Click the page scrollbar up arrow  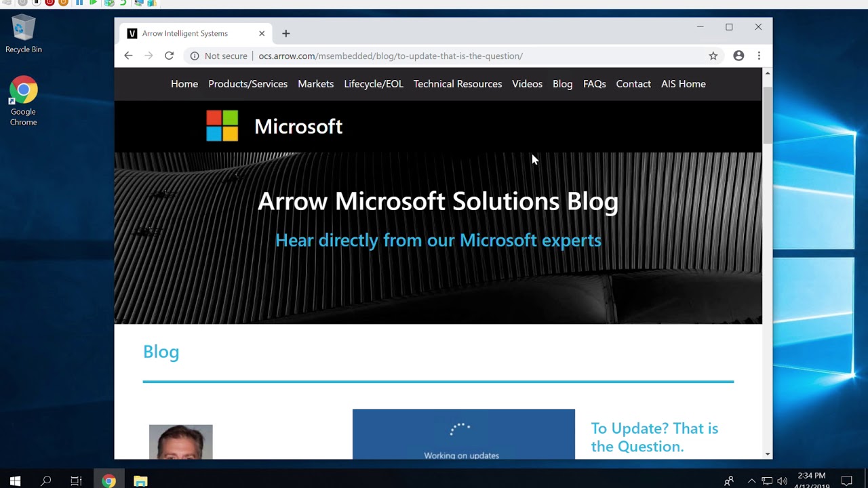pyautogui.click(x=768, y=73)
